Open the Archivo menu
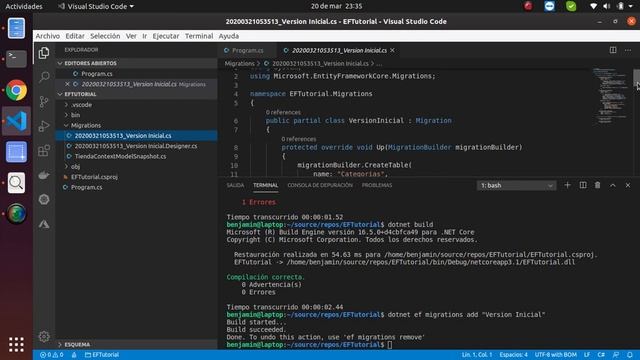The image size is (640, 360). pos(47,36)
